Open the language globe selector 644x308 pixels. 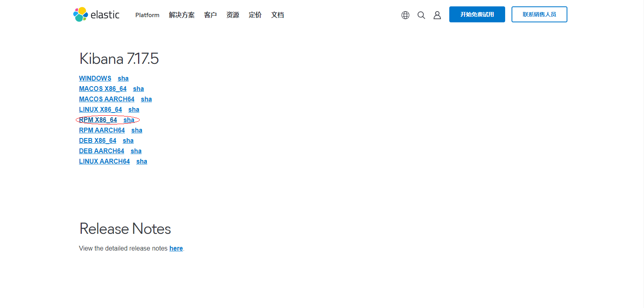(405, 15)
